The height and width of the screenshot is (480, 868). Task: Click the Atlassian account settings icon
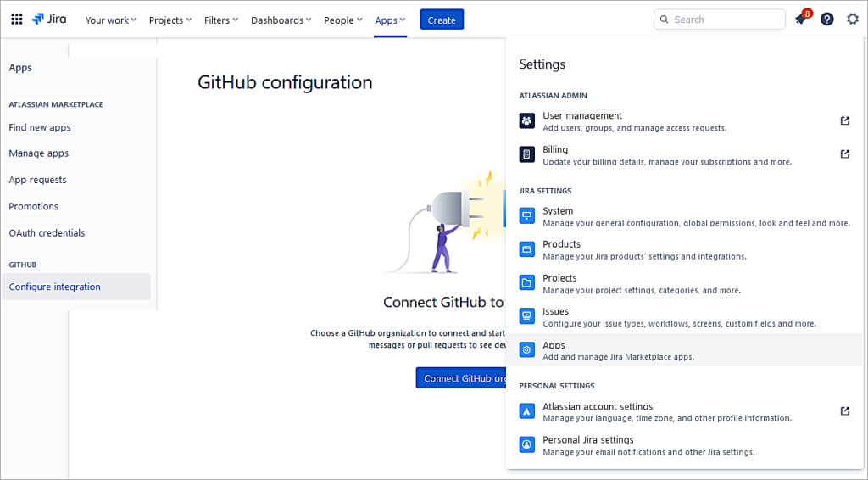point(526,411)
